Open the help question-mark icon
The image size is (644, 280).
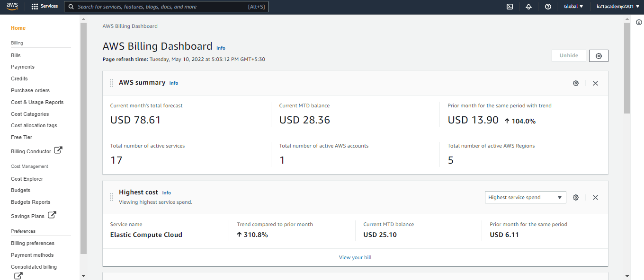[548, 6]
